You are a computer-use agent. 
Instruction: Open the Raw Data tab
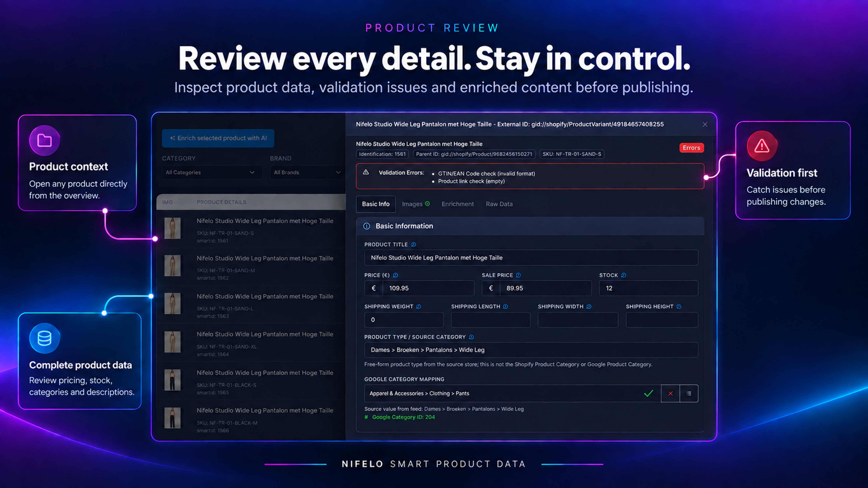click(x=499, y=204)
